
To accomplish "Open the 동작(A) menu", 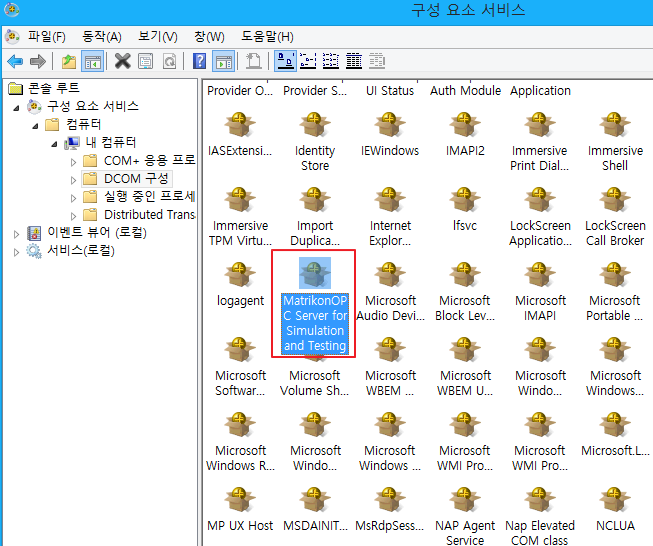I will [x=102, y=37].
